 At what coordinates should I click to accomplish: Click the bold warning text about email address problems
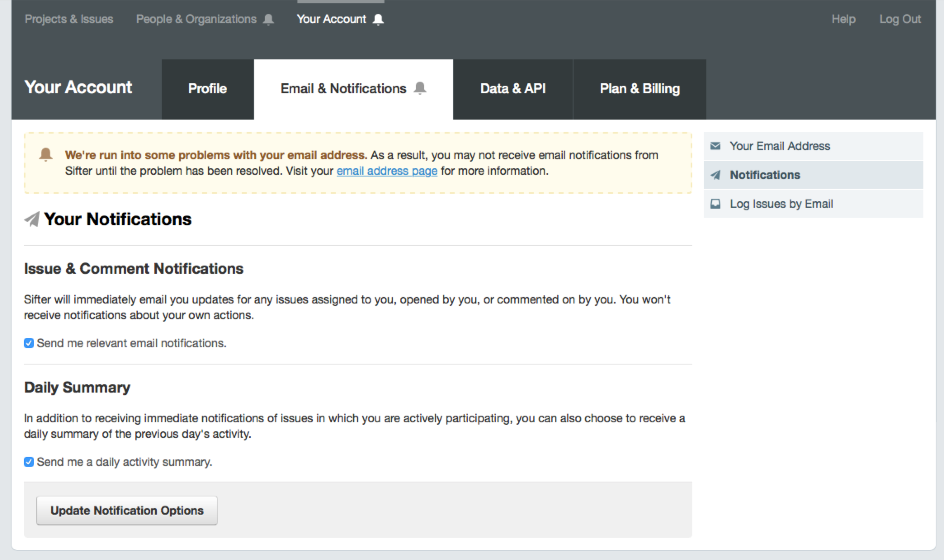click(x=216, y=155)
